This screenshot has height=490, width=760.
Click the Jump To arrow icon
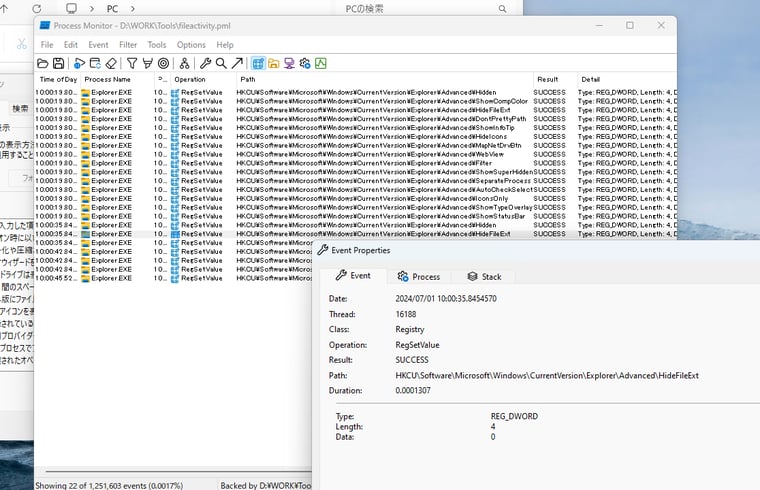point(237,63)
